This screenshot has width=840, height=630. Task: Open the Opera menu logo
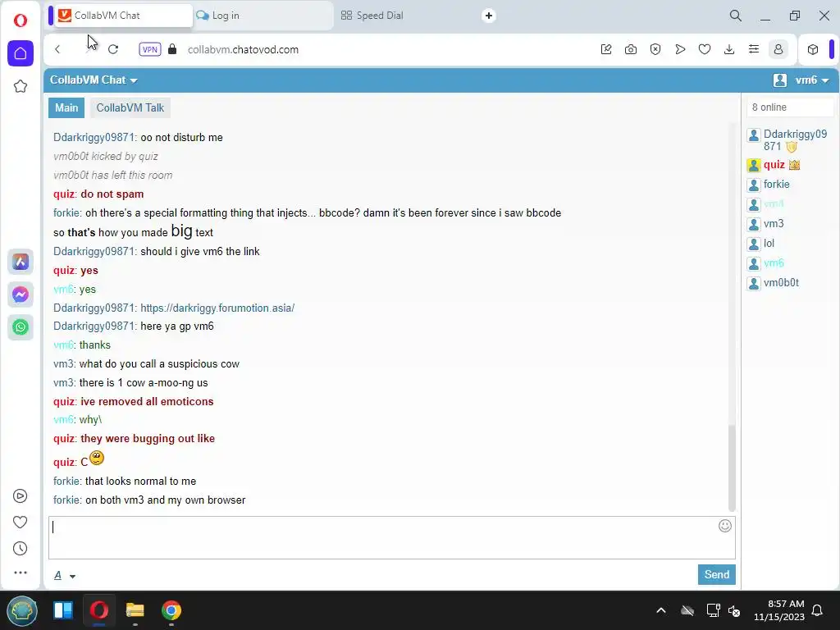[x=21, y=21]
